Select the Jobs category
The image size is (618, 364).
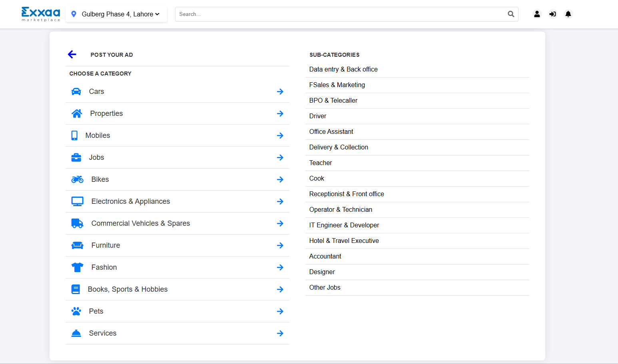click(x=96, y=157)
